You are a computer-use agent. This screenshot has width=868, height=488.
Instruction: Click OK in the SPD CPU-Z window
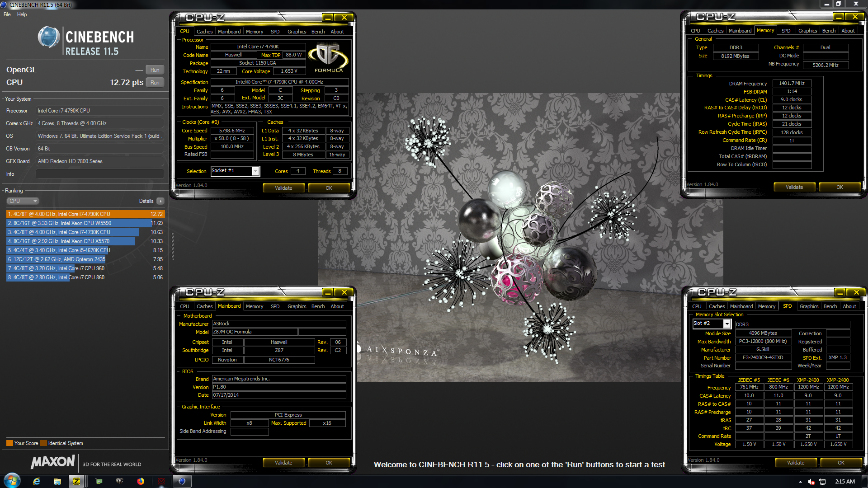coord(841,463)
